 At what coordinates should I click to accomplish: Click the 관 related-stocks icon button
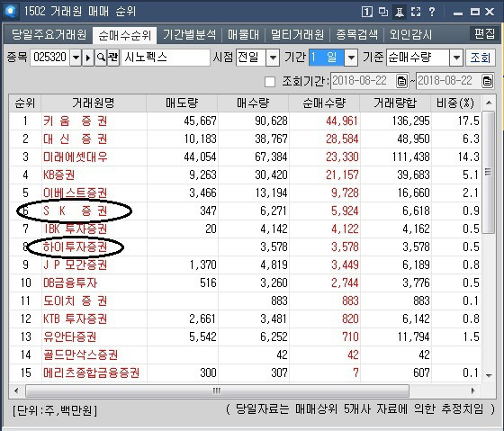[x=113, y=58]
